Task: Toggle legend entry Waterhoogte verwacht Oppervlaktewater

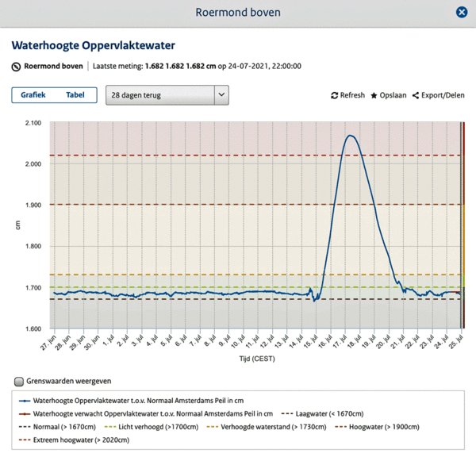Action: 146,414
